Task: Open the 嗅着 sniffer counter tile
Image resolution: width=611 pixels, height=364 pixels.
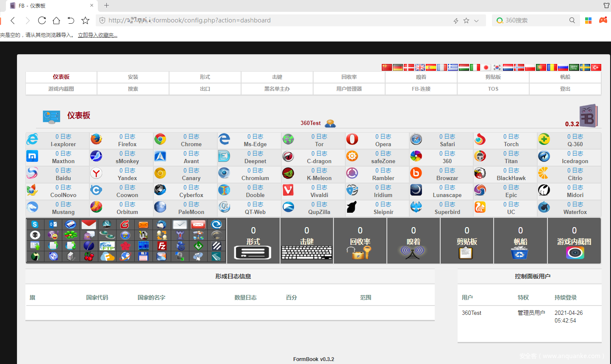Action: click(414, 241)
